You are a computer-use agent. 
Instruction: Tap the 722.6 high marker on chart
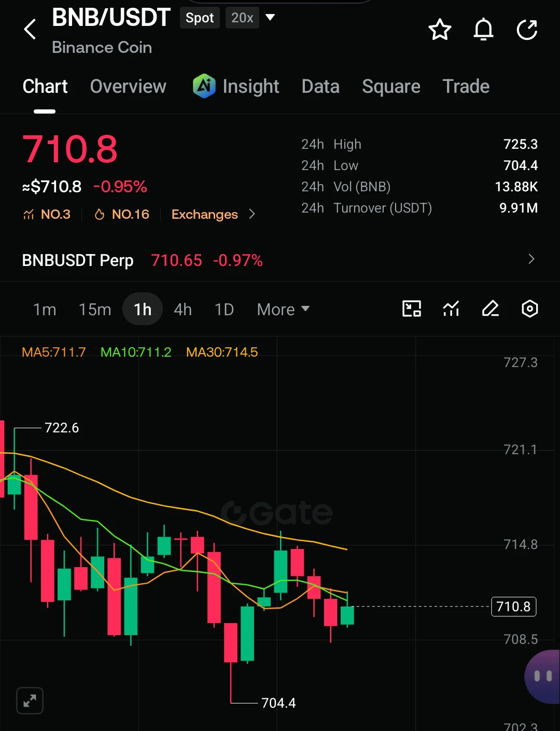pyautogui.click(x=62, y=428)
